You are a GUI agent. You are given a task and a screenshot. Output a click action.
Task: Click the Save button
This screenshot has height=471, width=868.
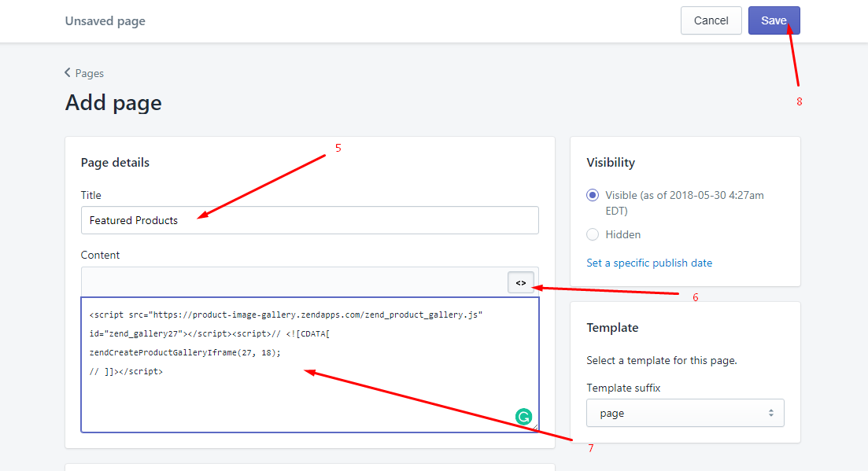(774, 20)
